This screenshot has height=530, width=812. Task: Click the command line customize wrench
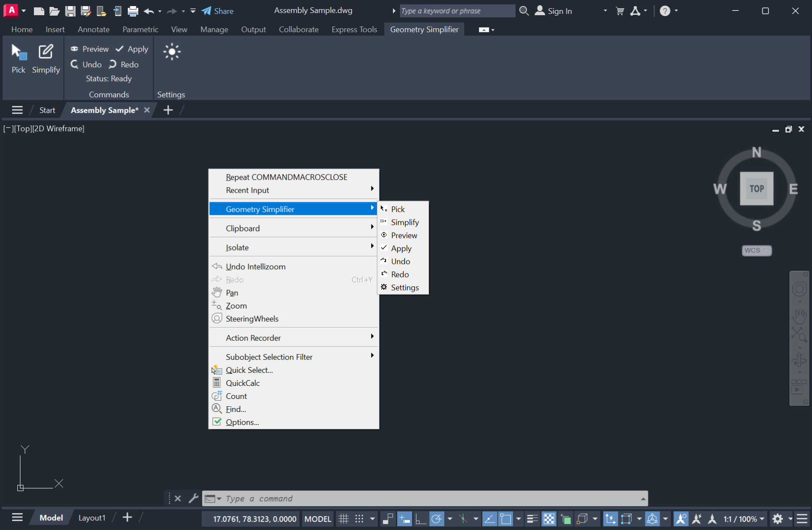193,498
